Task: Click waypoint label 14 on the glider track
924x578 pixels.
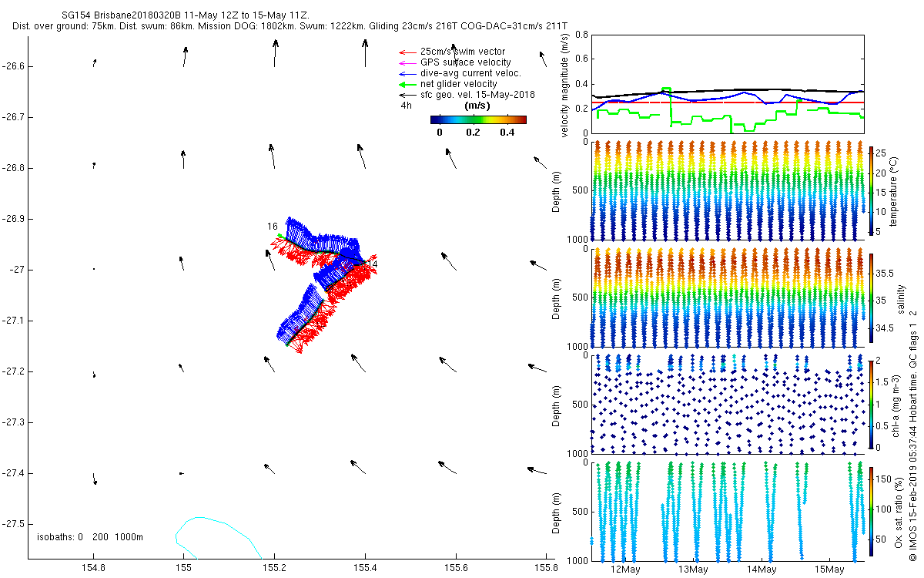Action: click(x=372, y=264)
